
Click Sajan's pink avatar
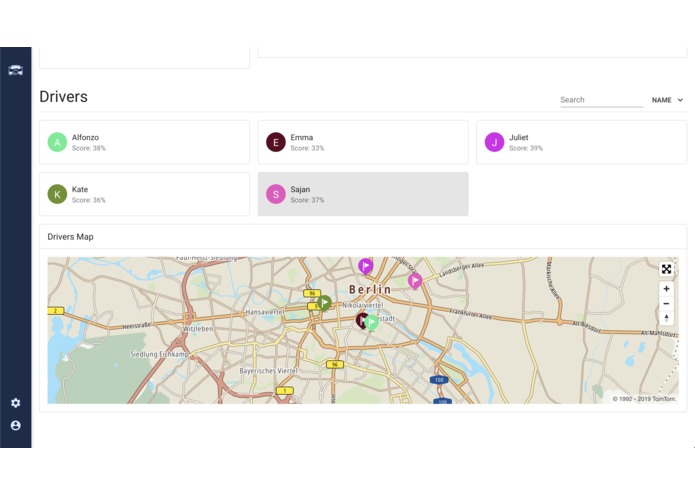(276, 194)
